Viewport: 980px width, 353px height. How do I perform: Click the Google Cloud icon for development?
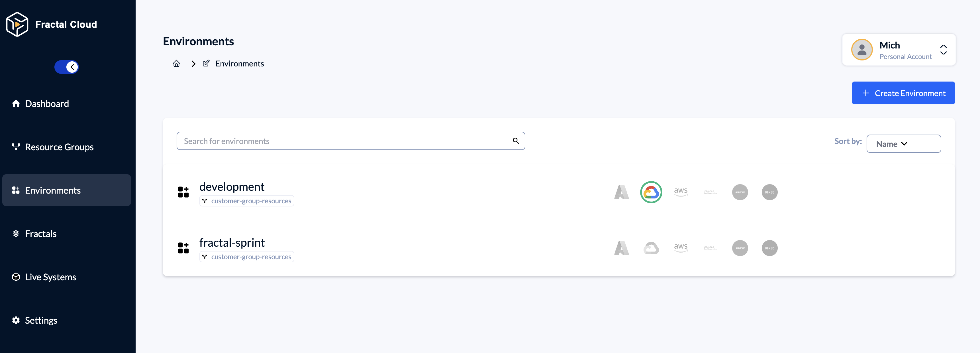651,192
